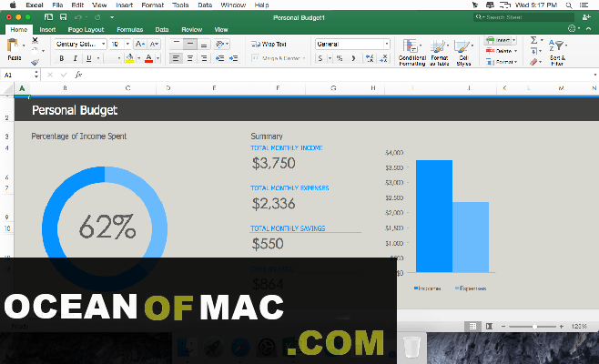Open Conditional Formatting
Image resolution: width=599 pixels, height=364 pixels.
(411, 53)
